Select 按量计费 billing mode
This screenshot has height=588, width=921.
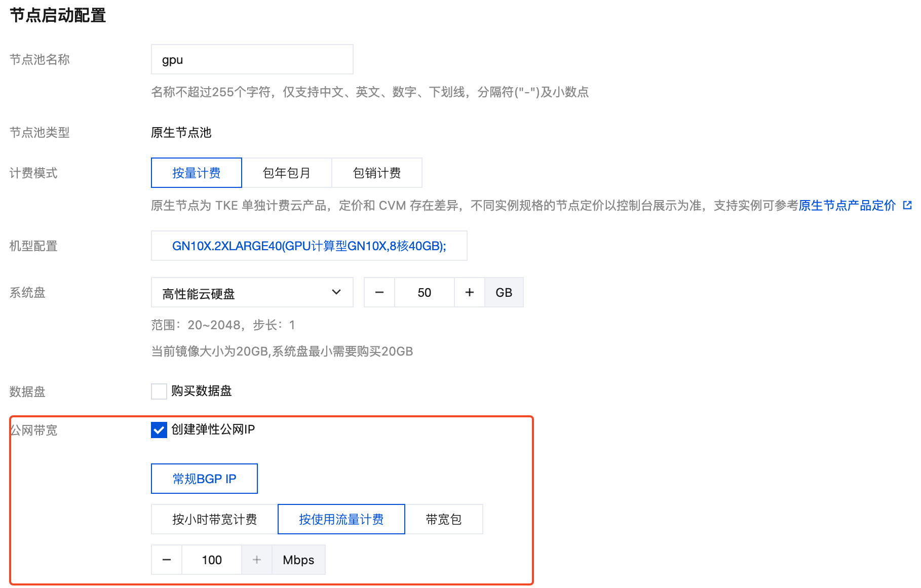coord(197,173)
